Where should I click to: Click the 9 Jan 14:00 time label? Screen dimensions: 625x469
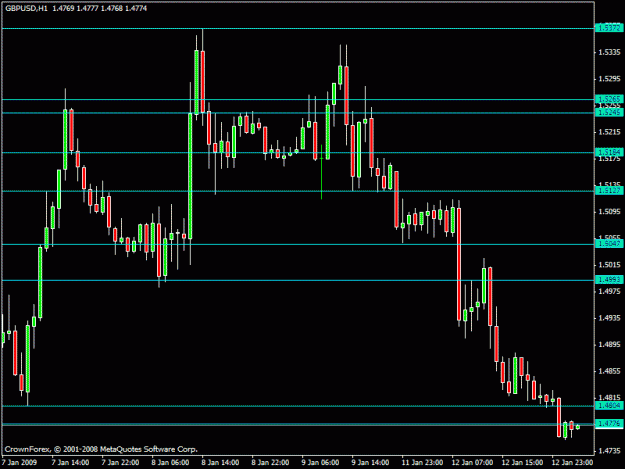coord(370,463)
